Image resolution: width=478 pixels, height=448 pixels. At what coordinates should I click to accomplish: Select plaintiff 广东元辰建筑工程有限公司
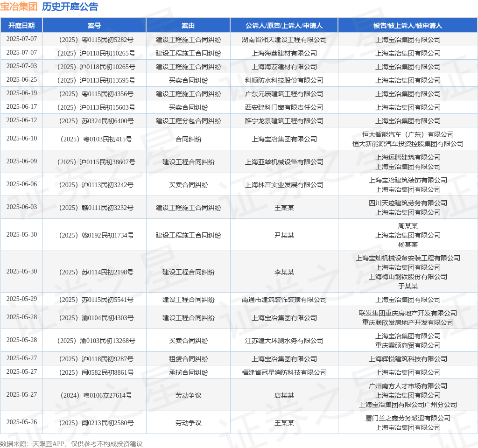284,94
